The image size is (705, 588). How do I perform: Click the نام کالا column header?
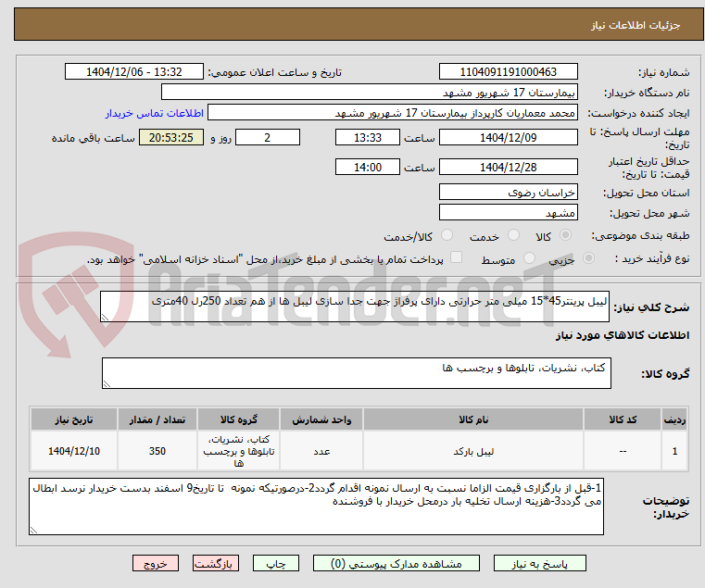tap(473, 419)
